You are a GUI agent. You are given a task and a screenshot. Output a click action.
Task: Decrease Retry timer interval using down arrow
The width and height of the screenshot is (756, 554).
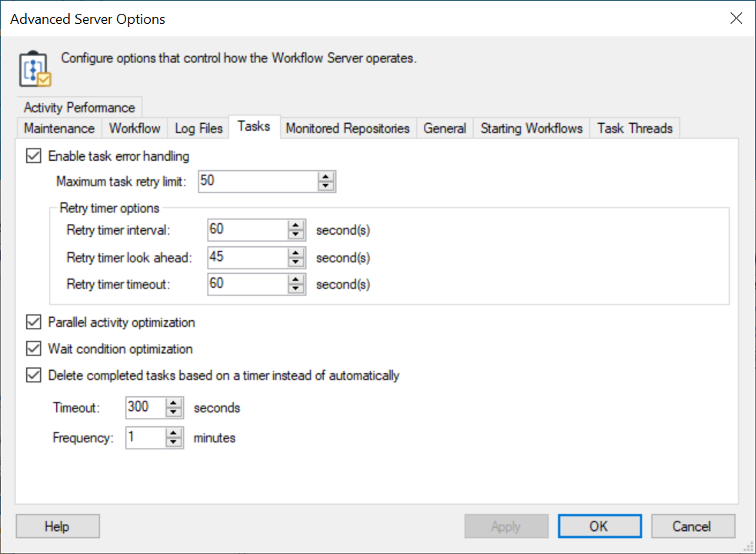[296, 235]
